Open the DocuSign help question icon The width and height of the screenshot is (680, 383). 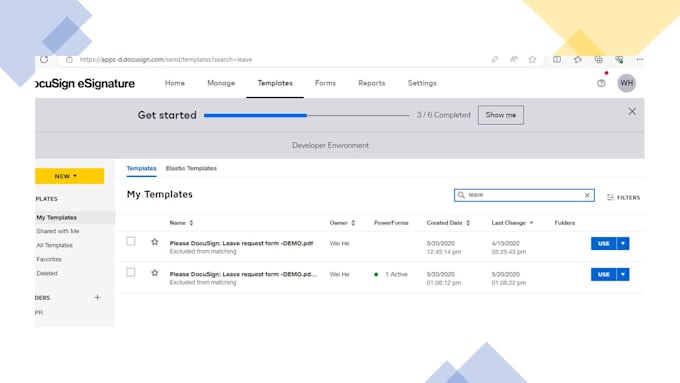point(601,83)
